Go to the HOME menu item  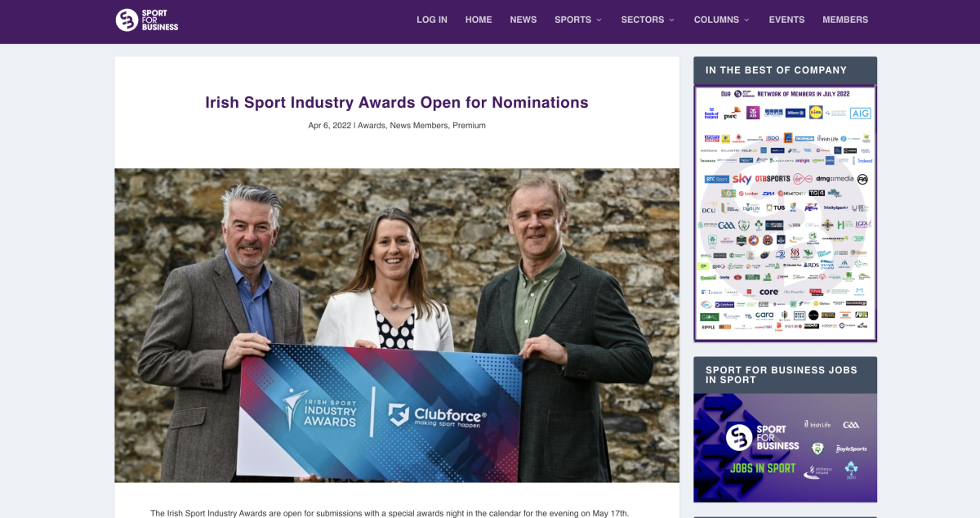pos(479,20)
